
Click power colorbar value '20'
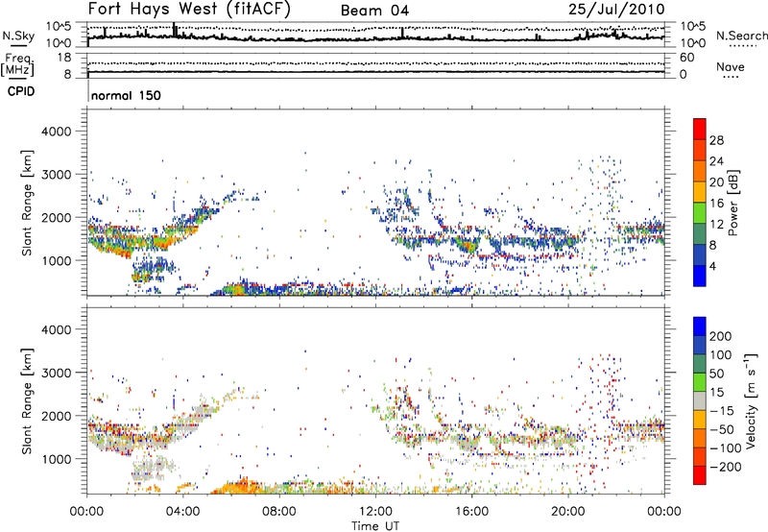716,182
